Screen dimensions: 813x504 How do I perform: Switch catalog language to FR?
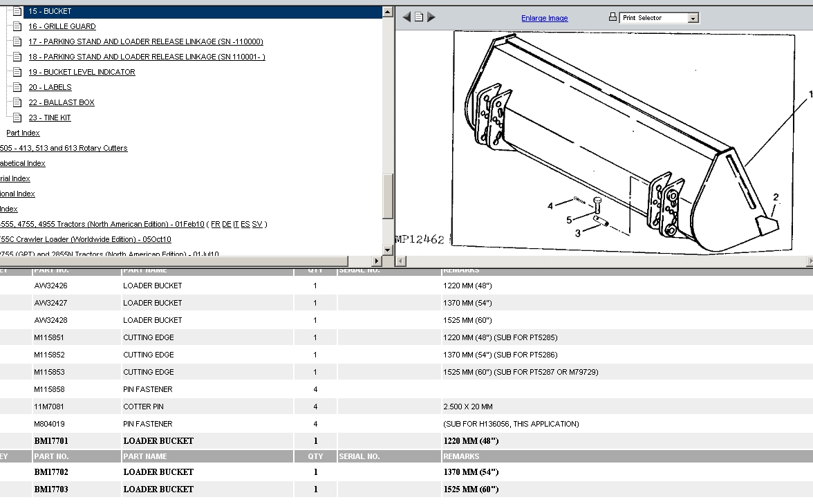(215, 224)
